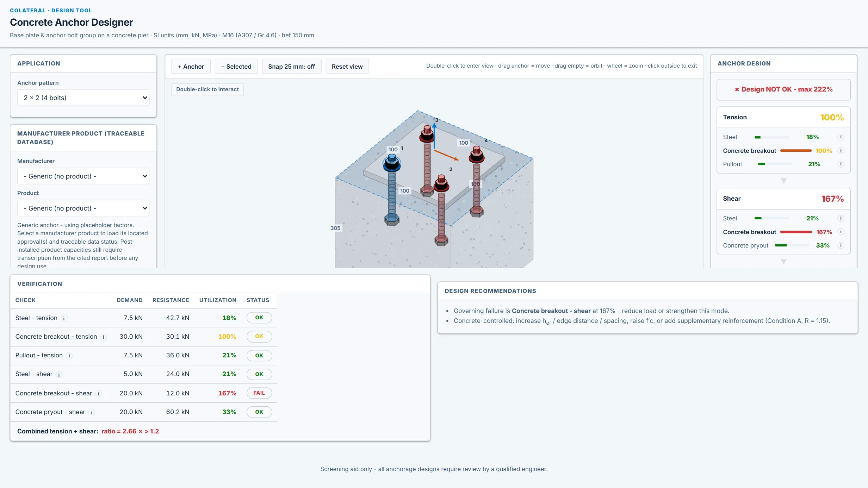Click 30.1 kN resistance value

pyautogui.click(x=178, y=337)
